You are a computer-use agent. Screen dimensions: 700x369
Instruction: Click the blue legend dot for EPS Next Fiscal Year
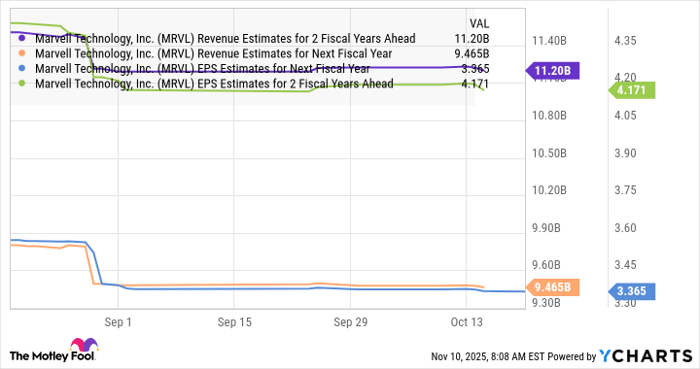(22, 69)
